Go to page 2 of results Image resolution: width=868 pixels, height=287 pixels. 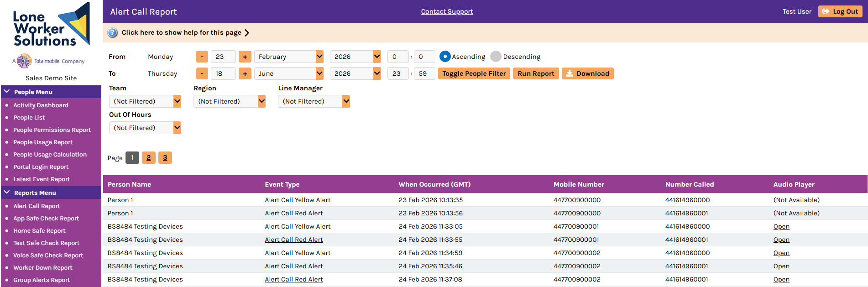pyautogui.click(x=149, y=157)
